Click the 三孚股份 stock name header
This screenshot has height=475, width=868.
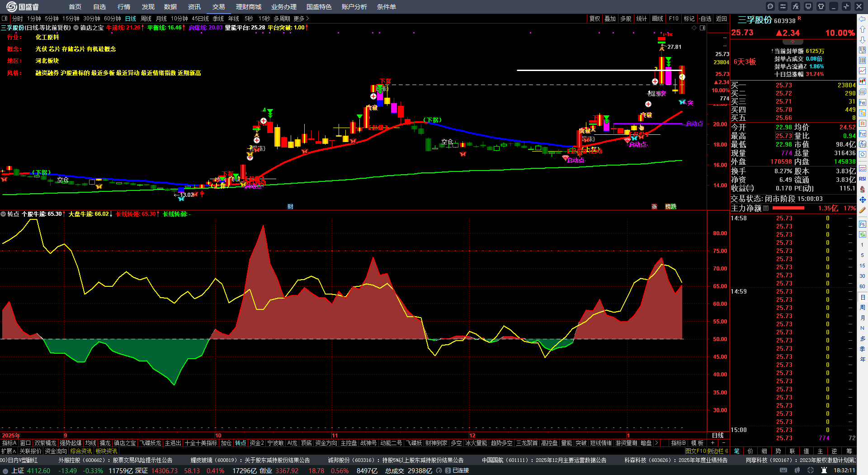click(x=755, y=20)
